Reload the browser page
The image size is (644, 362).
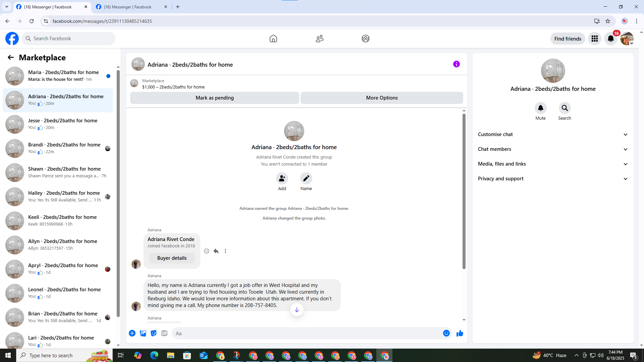(32, 21)
